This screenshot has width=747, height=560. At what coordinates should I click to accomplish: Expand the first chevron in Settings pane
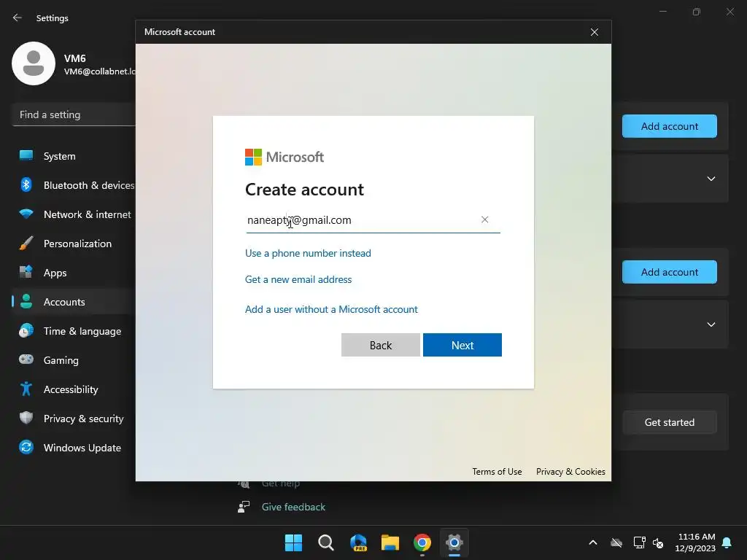(711, 179)
